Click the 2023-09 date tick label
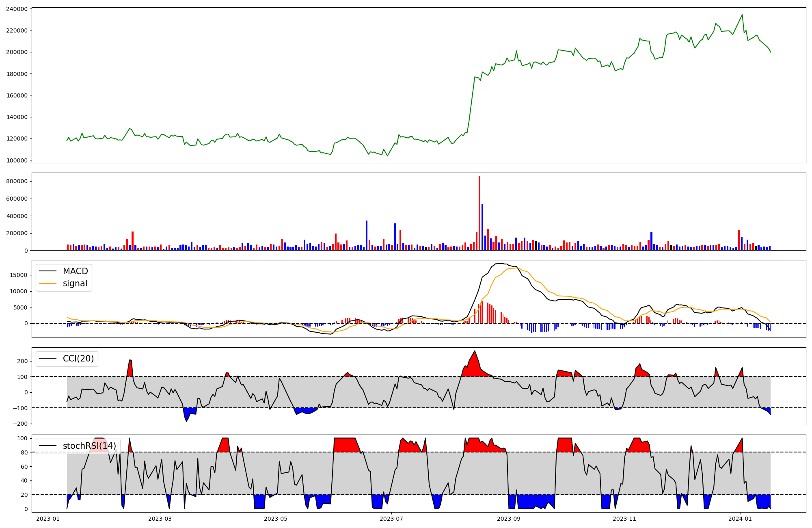Viewport: 812px width, 528px height. [509, 519]
